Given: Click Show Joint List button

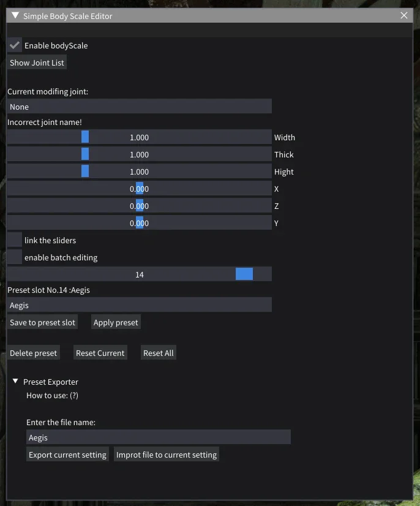Looking at the screenshot, I should point(37,62).
